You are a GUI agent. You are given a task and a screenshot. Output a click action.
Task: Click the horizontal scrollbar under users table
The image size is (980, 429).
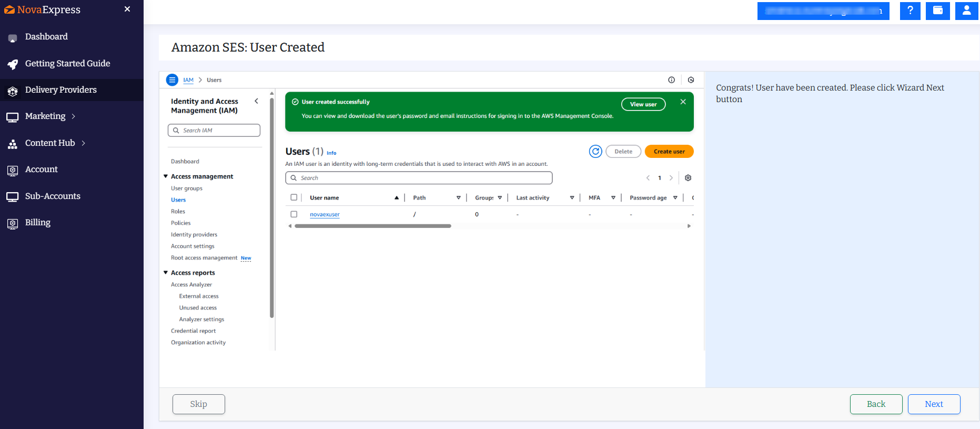pos(373,226)
